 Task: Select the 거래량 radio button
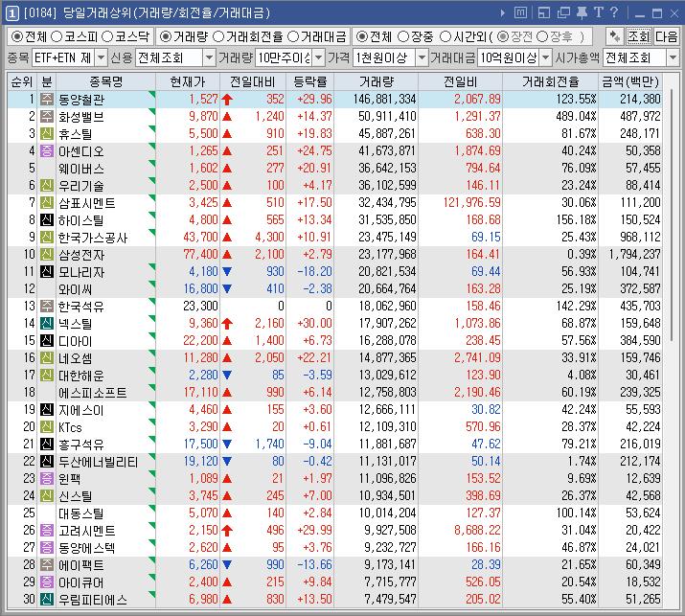click(x=165, y=36)
